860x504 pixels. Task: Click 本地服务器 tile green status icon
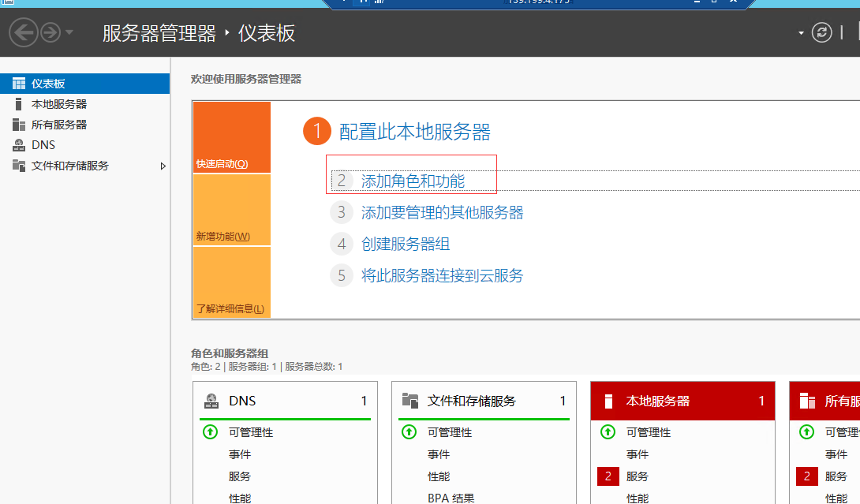608,432
